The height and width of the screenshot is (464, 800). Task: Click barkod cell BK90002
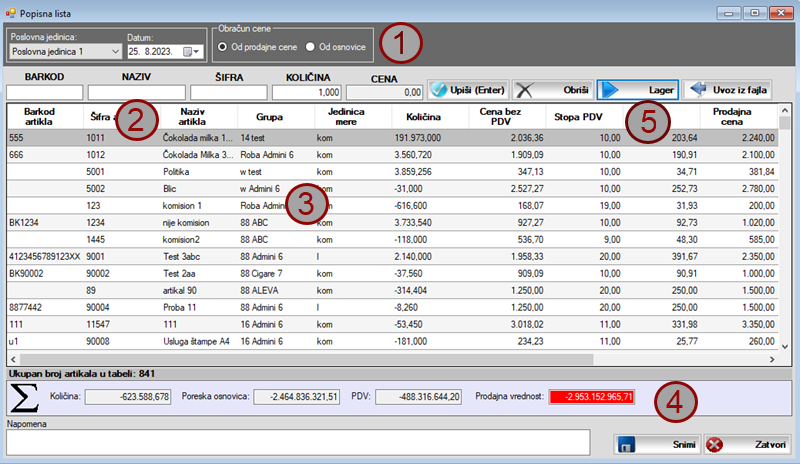pyautogui.click(x=45, y=274)
